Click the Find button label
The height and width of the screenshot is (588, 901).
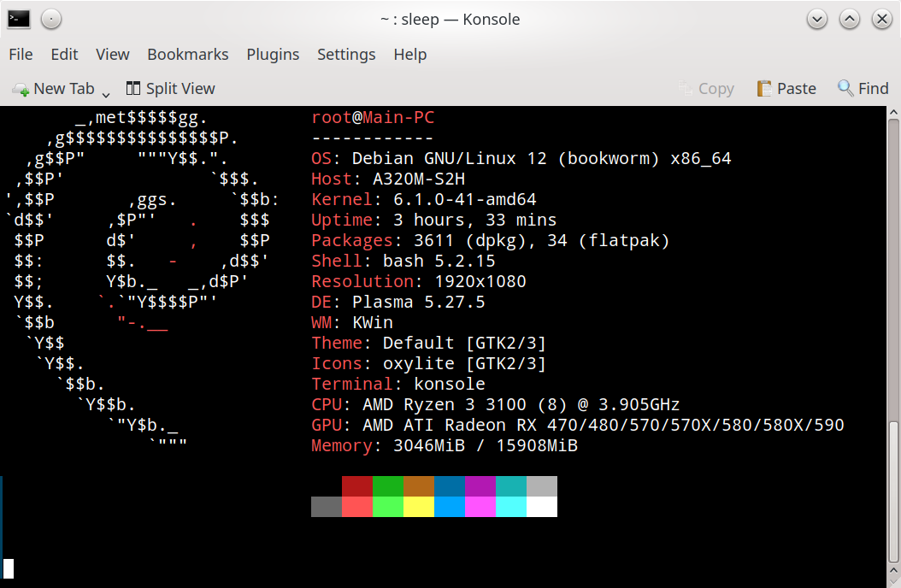(x=874, y=88)
